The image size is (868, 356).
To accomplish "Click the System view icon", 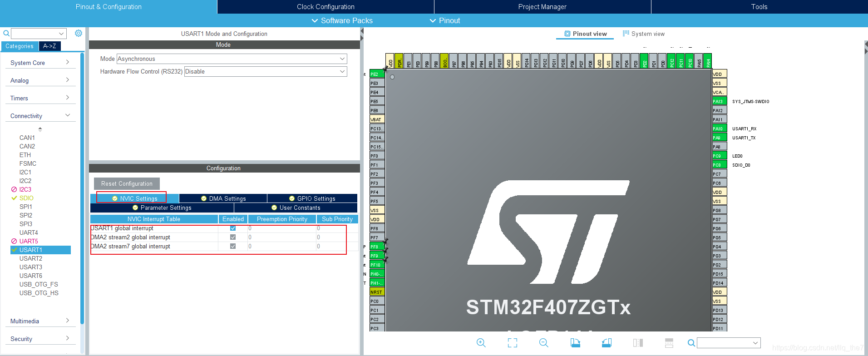I will tap(626, 34).
